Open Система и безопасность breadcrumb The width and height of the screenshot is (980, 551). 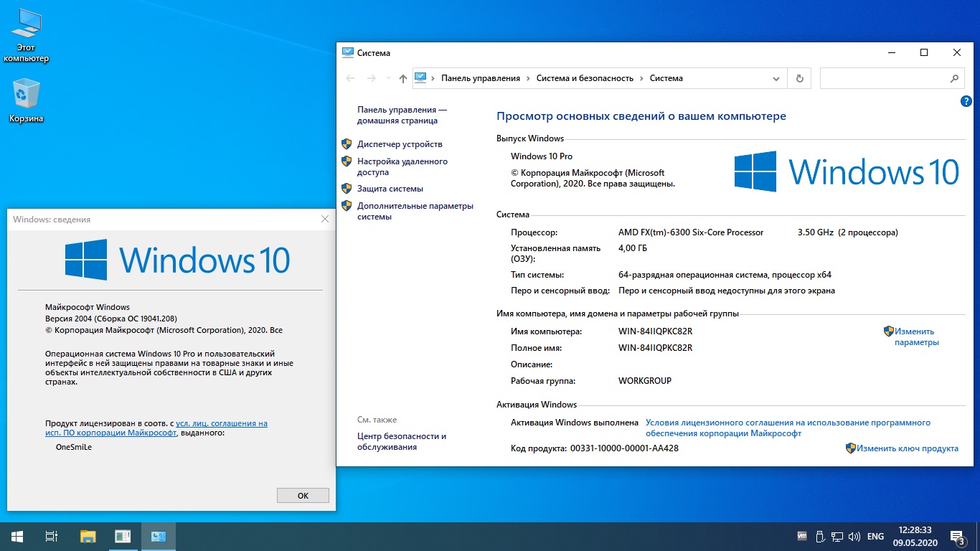585,78
